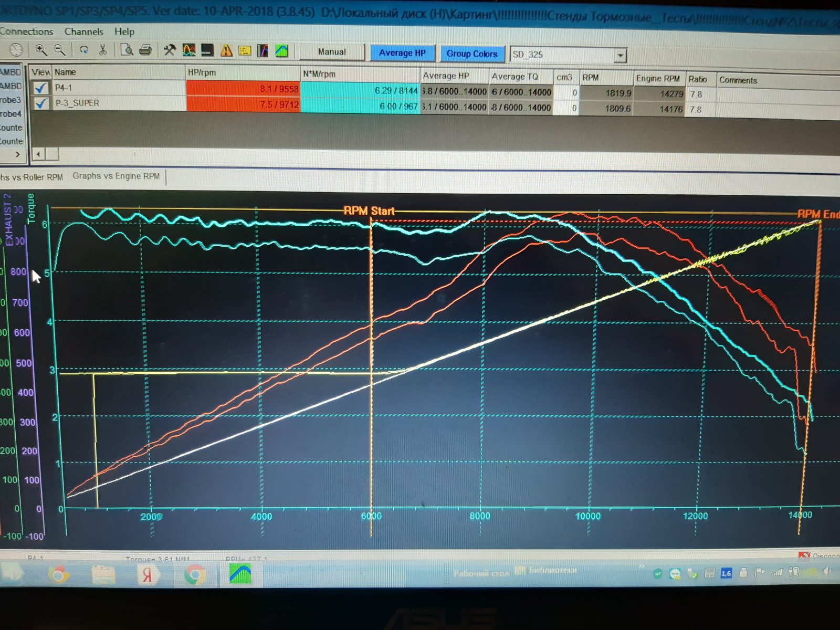Open print preview icon in toolbar

(x=127, y=50)
